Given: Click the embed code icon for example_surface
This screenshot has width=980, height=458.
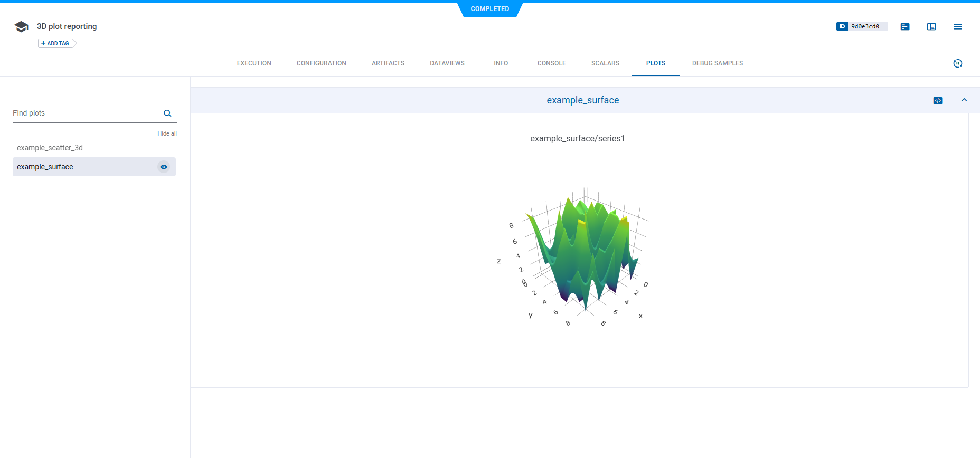Looking at the screenshot, I should pyautogui.click(x=938, y=101).
